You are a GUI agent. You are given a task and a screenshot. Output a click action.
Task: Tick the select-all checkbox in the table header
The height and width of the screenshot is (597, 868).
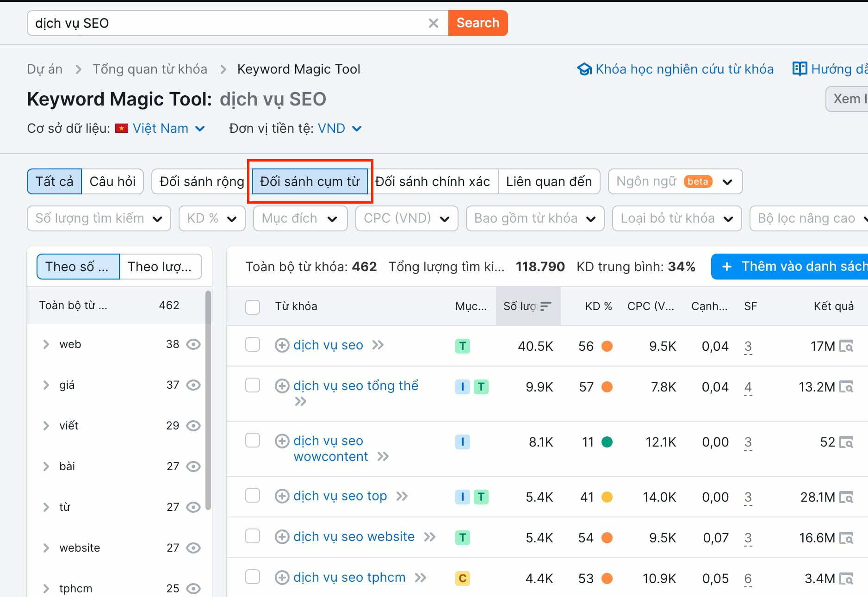(253, 307)
